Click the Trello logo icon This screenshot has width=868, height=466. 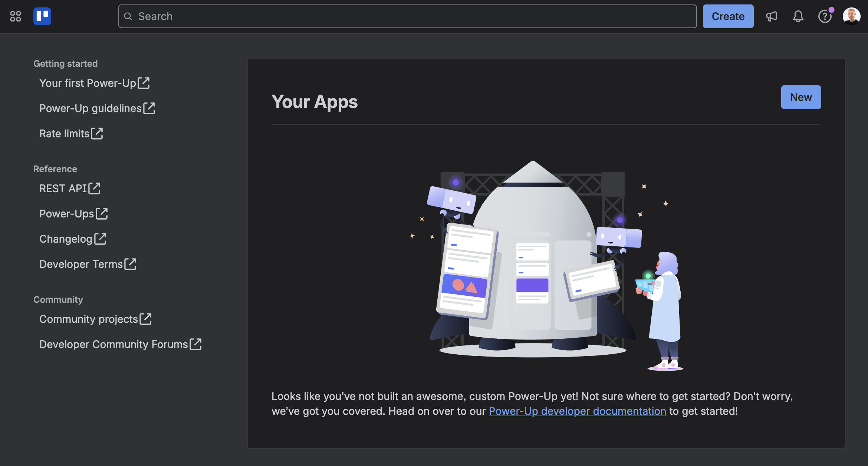click(42, 16)
